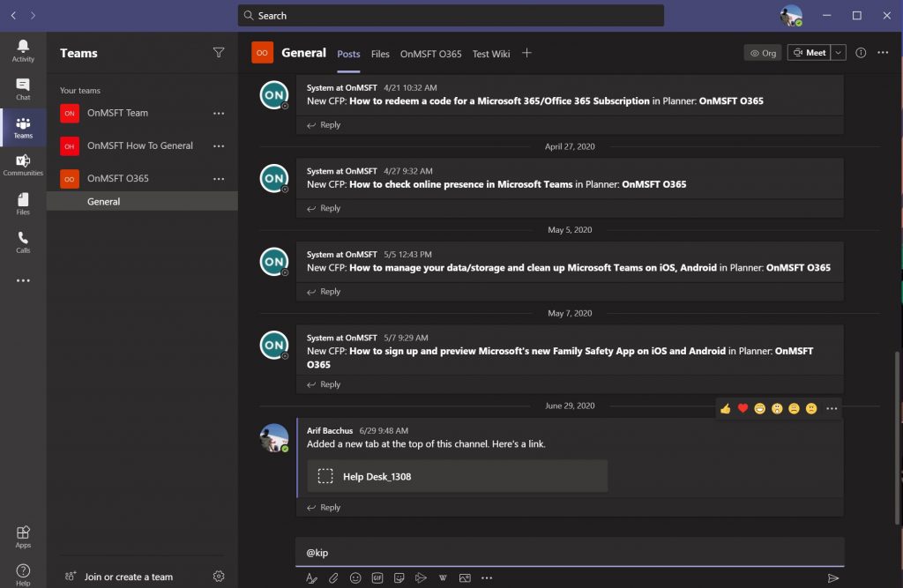903x588 pixels.
Task: Click the posts vertical scrollbar
Action: coord(896,437)
